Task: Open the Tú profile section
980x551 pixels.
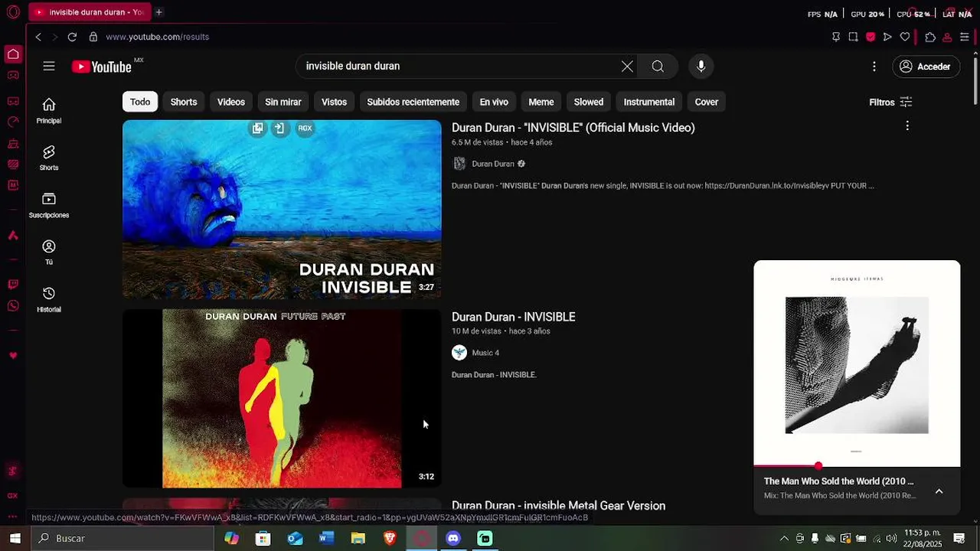Action: click(49, 252)
